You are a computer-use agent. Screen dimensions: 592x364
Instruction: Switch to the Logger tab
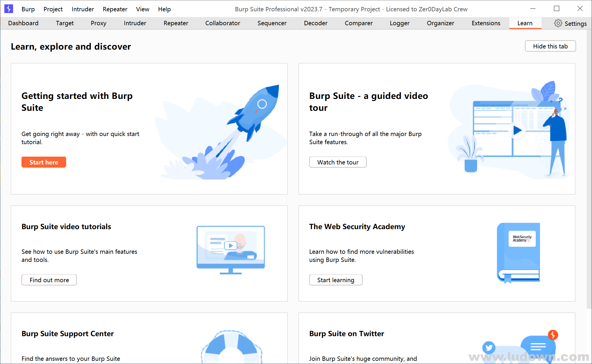tap(400, 23)
